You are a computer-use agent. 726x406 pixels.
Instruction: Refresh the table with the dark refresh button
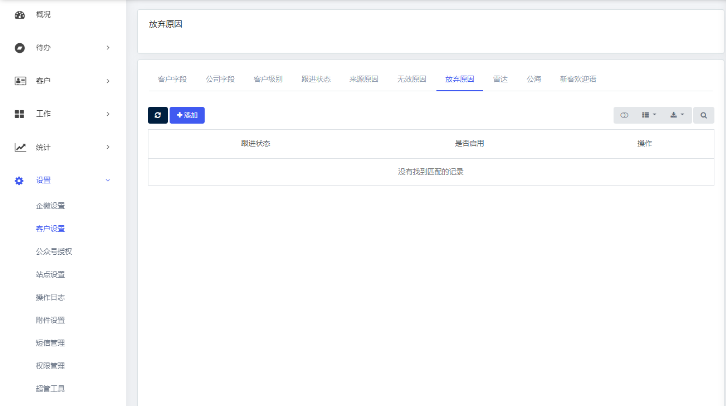click(x=158, y=116)
